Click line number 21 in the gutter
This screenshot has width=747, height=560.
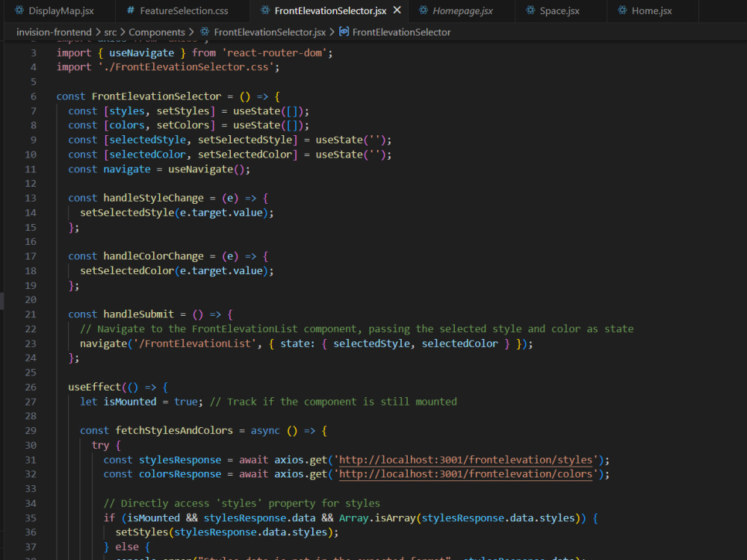31,314
